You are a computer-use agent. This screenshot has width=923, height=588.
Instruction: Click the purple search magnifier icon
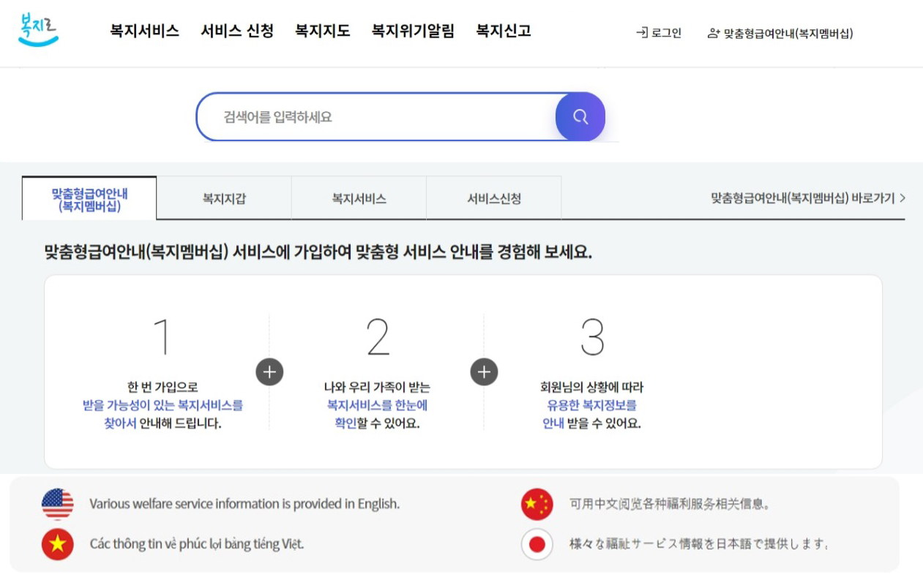[x=580, y=117]
